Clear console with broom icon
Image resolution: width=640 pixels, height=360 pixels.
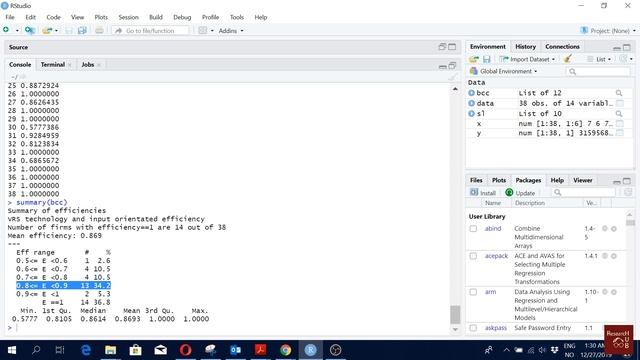pyautogui.click(x=452, y=77)
